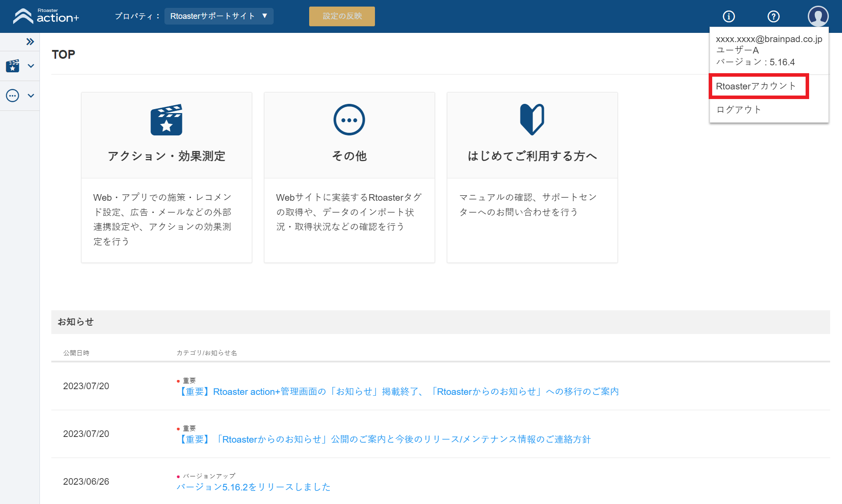842x504 pixels.
Task: Open the information icon in the header
Action: pos(728,16)
